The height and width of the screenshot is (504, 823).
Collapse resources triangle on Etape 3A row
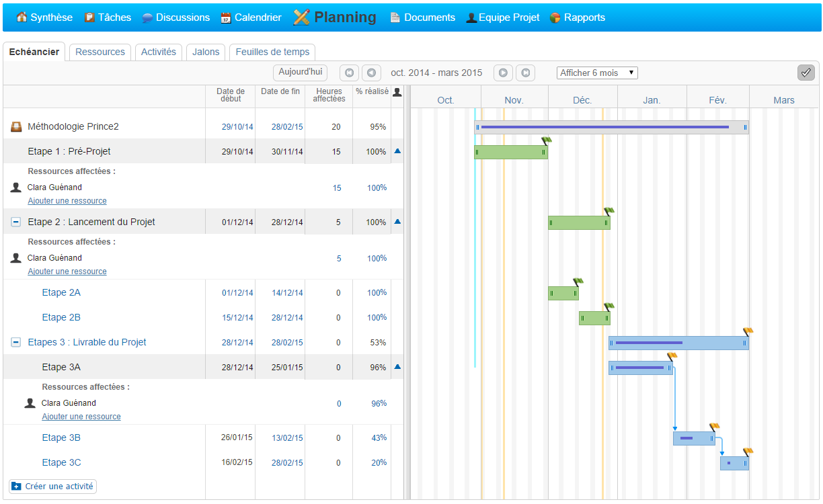point(397,367)
